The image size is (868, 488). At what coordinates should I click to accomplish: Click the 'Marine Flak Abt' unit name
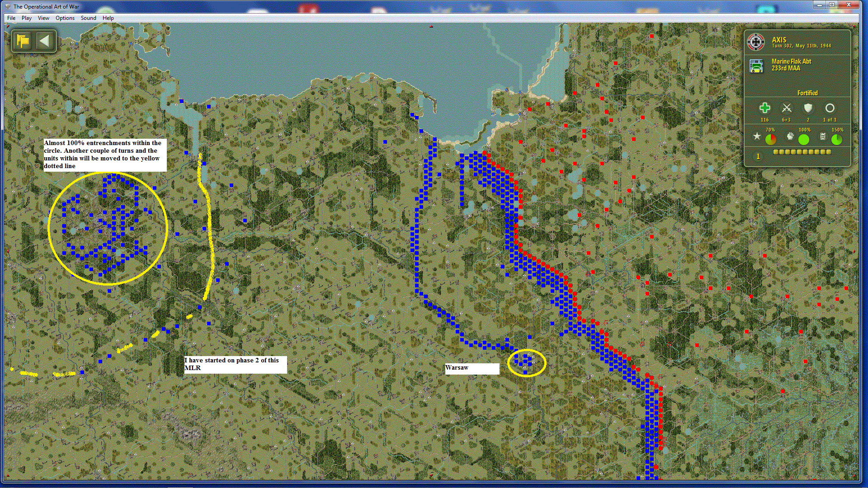791,61
